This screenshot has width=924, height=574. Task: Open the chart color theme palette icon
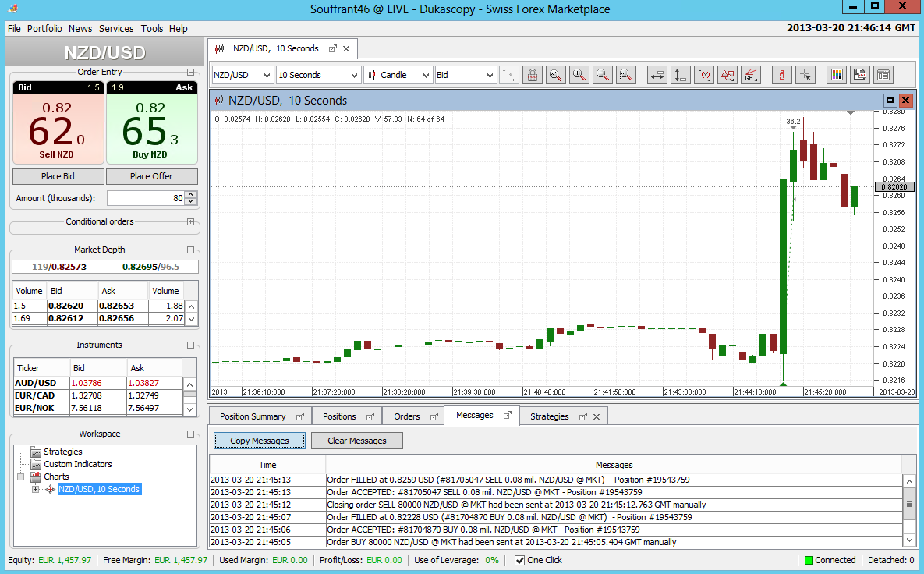(837, 75)
